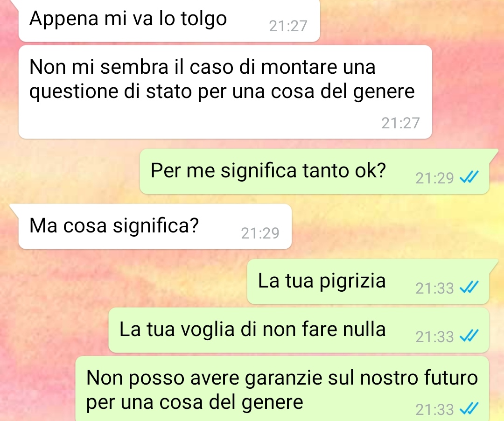
Task: Tap the words "questione di stato" in received message
Action: pyautogui.click(x=110, y=91)
